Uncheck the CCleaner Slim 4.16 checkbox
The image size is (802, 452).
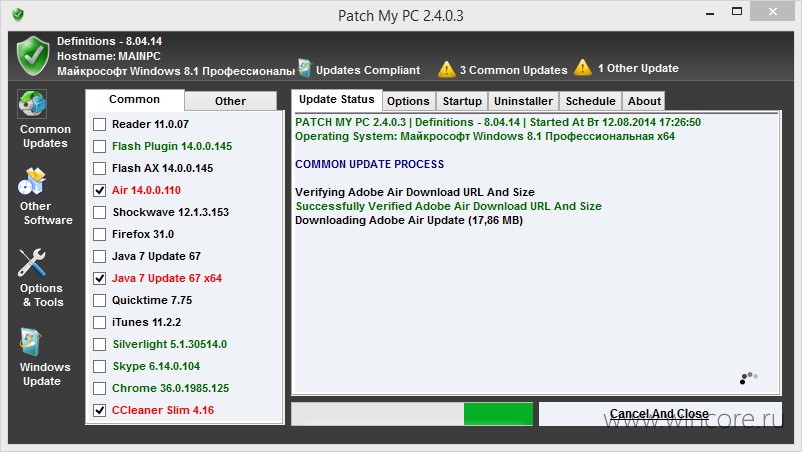(99, 410)
